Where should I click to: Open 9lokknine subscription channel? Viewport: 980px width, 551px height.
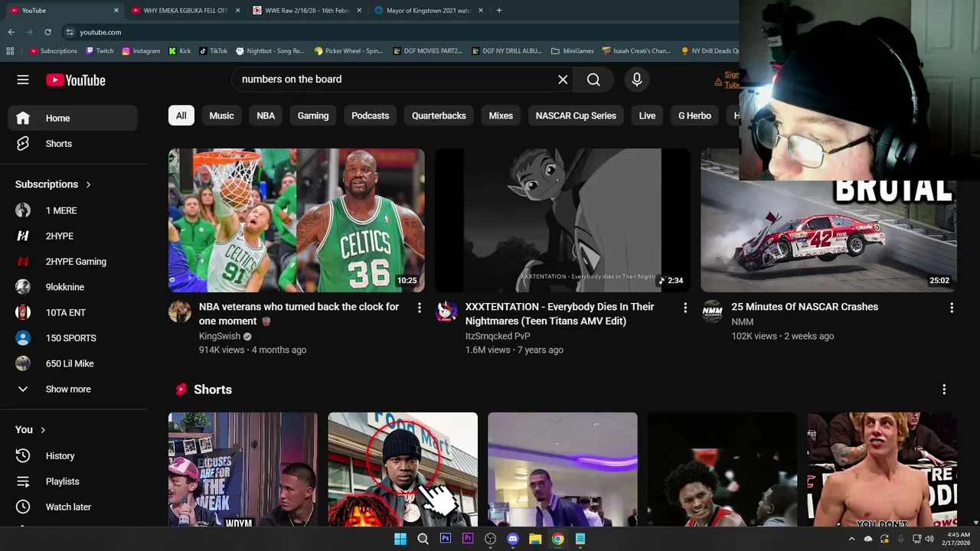[73, 287]
